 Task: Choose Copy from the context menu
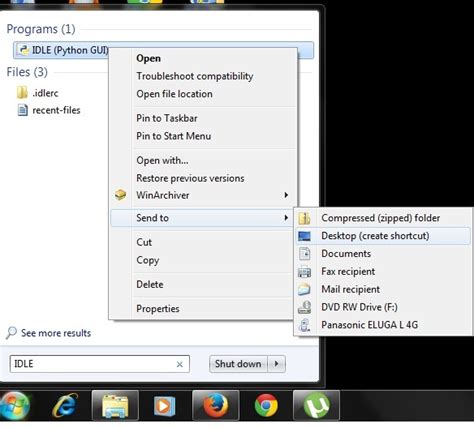(x=148, y=260)
